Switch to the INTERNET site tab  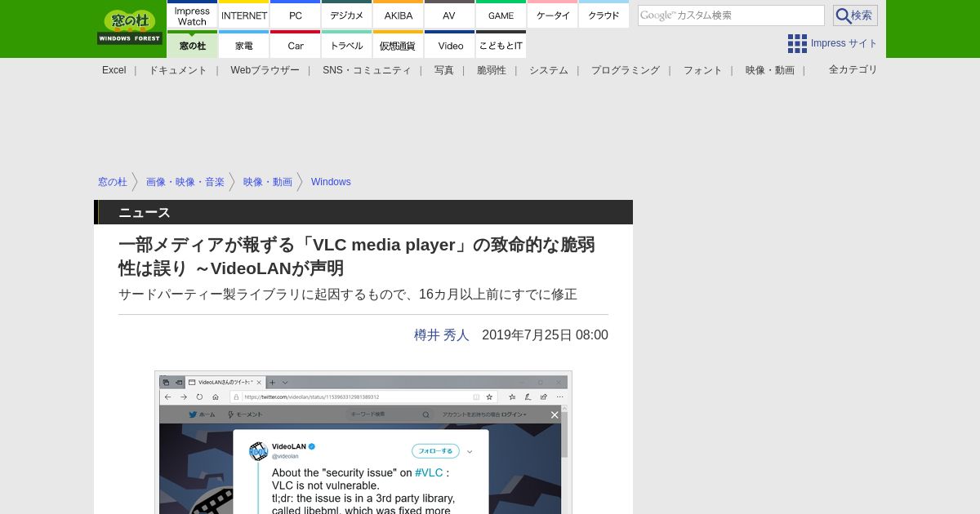(x=244, y=16)
